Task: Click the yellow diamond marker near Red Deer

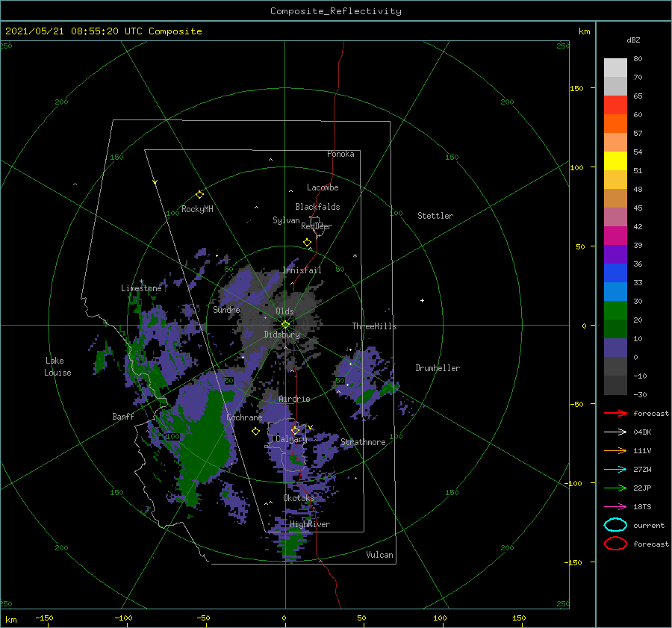Action: (307, 243)
